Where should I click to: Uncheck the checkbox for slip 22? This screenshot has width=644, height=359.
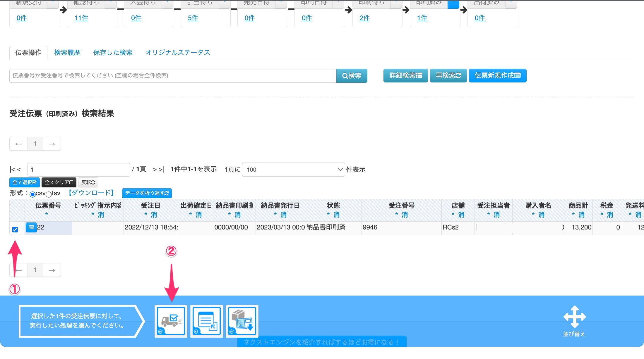pyautogui.click(x=15, y=229)
